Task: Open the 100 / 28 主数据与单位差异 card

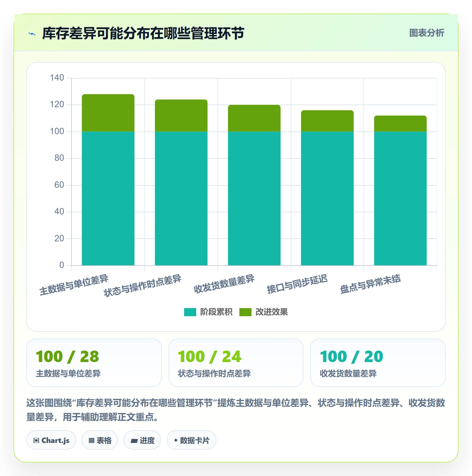Action: click(x=94, y=363)
